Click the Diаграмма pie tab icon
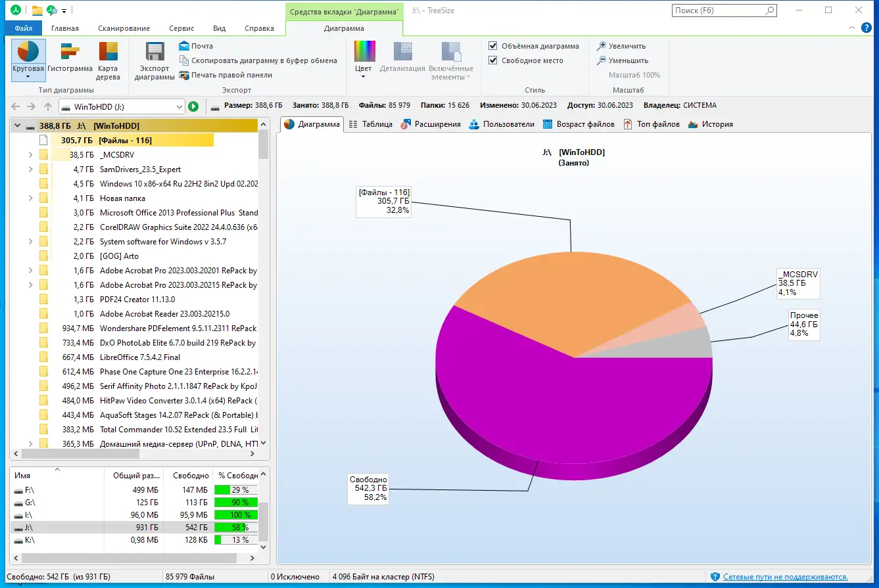The width and height of the screenshot is (879, 588). coord(289,124)
